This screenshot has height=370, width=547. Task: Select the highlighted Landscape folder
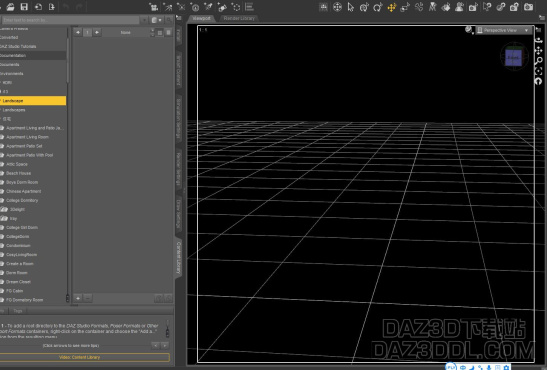coord(33,101)
